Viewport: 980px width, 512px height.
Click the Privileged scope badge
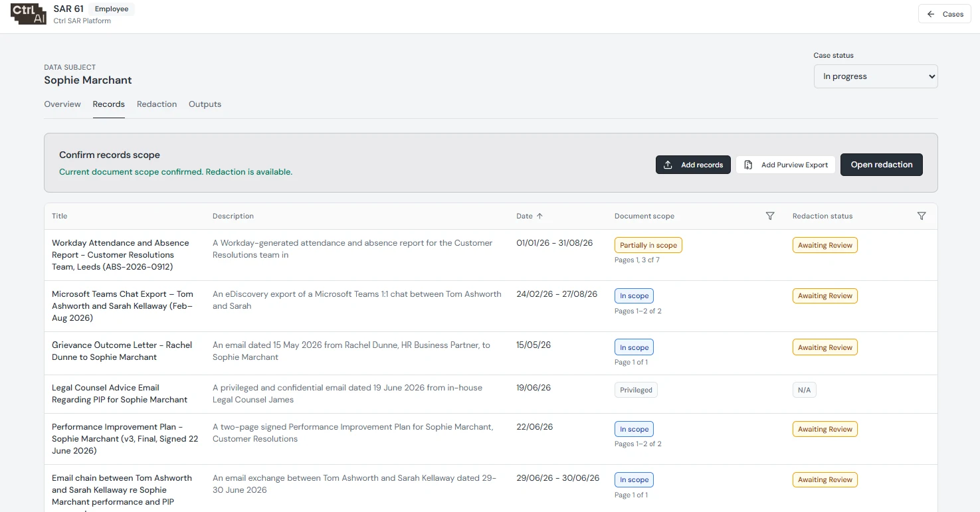coord(636,390)
